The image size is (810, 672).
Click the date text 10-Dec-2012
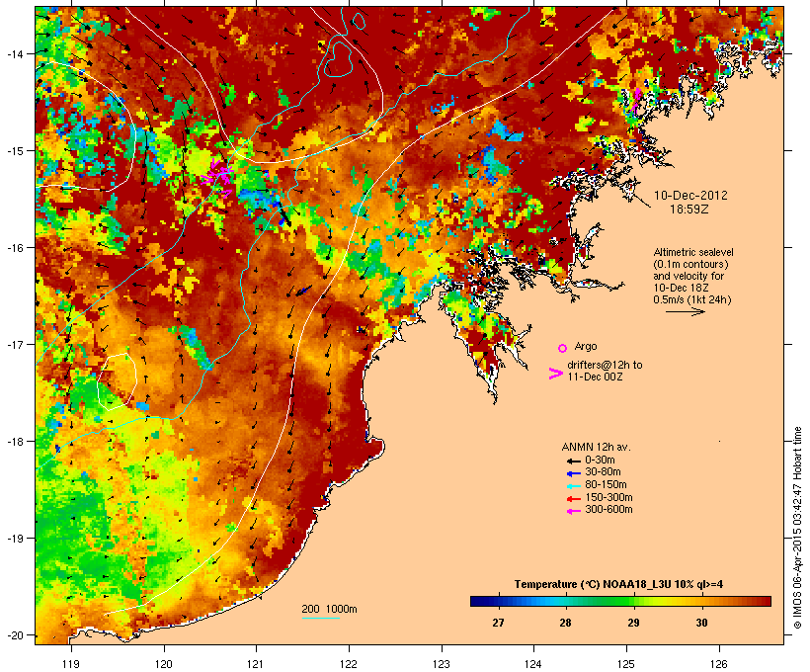tap(690, 196)
